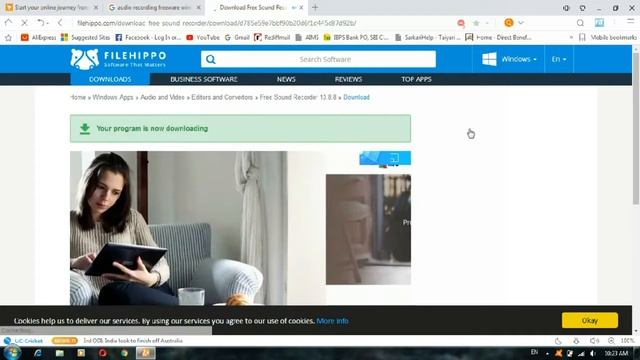The height and width of the screenshot is (360, 640).
Task: Close the 'Download Free Sound Recorder' tab
Action: 301,7
